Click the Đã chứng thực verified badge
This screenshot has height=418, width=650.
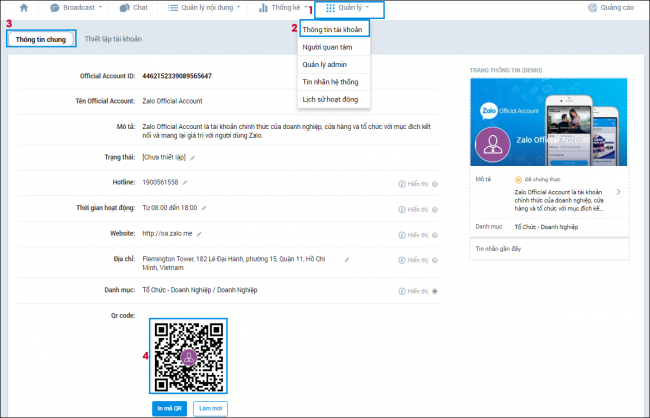pos(537,180)
